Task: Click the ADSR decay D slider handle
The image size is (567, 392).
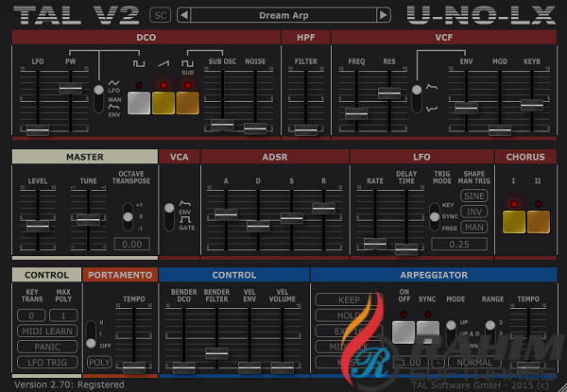Action: tap(258, 226)
